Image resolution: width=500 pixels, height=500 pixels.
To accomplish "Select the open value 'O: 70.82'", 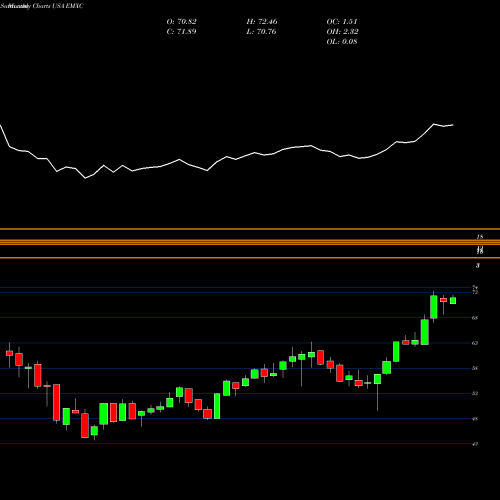I will pyautogui.click(x=181, y=22).
